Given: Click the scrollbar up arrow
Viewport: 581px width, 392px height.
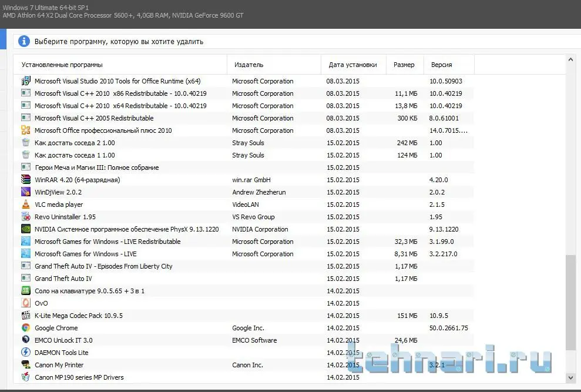Looking at the screenshot, I should (570, 59).
